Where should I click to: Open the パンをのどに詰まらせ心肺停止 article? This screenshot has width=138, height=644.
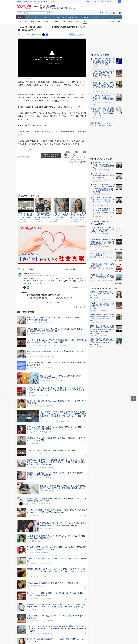click(51, 450)
